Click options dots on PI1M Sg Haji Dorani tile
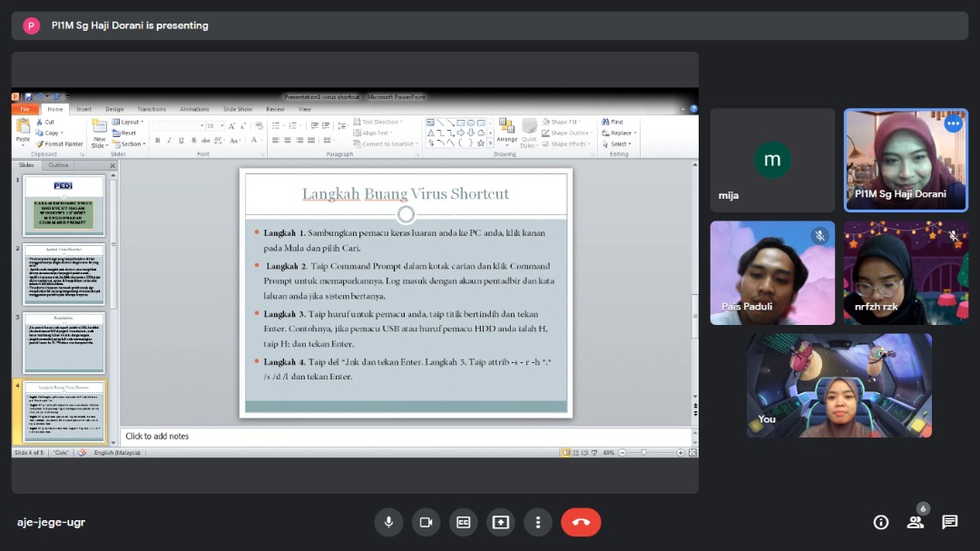Screen dimensions: 980x551 [953, 124]
